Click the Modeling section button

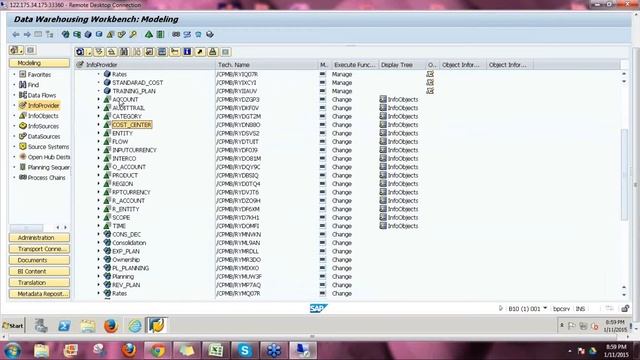pyautogui.click(x=39, y=63)
